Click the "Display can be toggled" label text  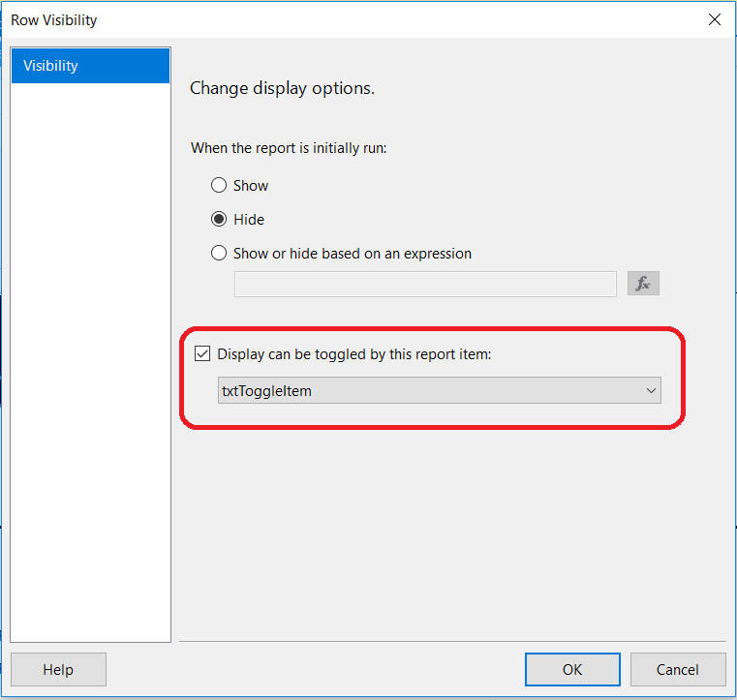coord(354,354)
